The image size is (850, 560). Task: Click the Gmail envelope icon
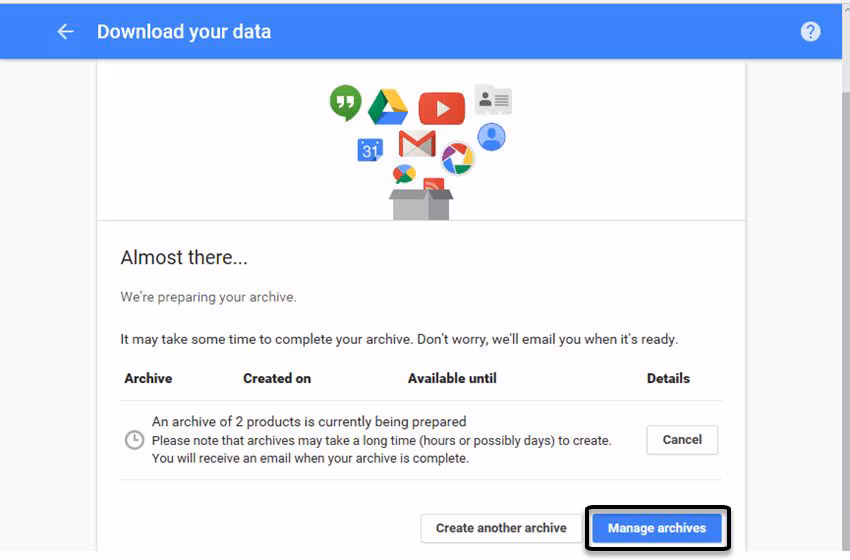[416, 144]
